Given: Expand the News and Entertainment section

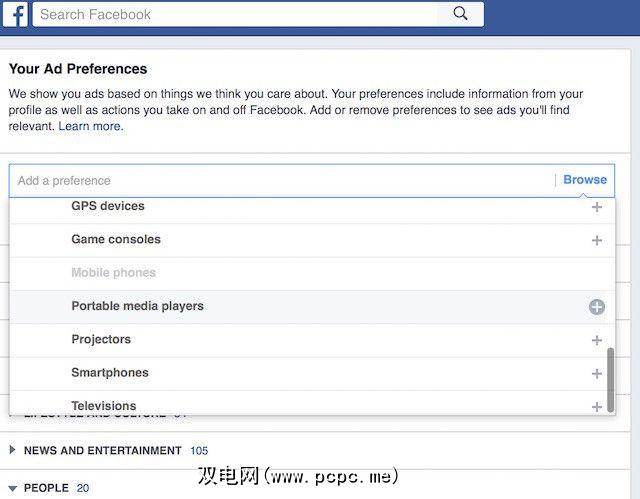Looking at the screenshot, I should click(x=13, y=451).
